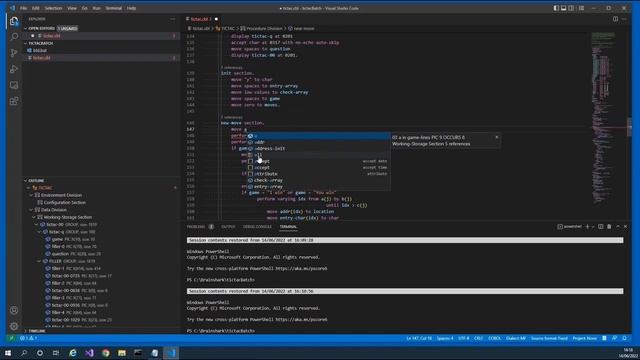Close the suggestion details popup

pos(497,137)
